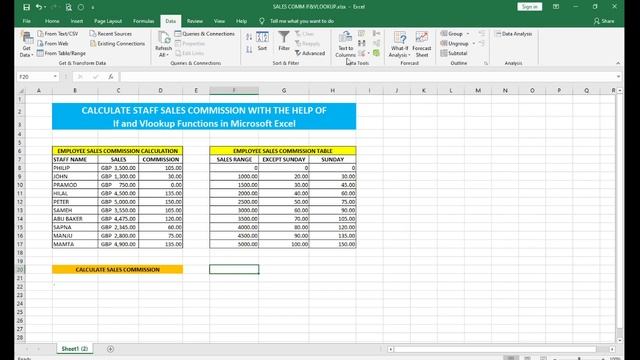Viewport: 640px width, 360px height.
Task: Click the Insert Function fx button
Action: coord(111,77)
